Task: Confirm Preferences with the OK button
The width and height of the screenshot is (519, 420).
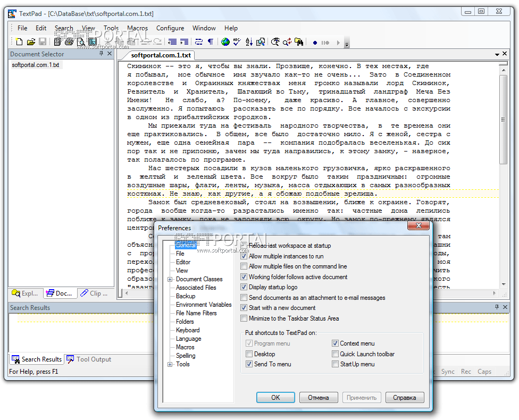Action: pyautogui.click(x=275, y=398)
